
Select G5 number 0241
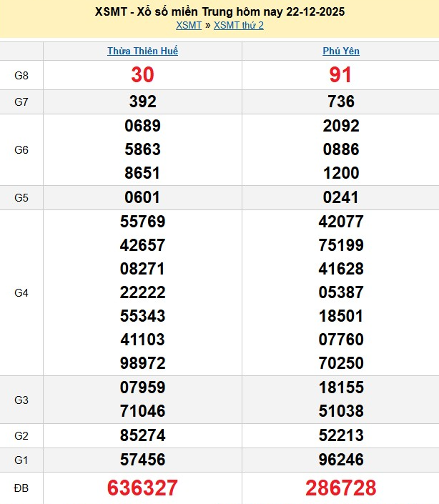[340, 197]
